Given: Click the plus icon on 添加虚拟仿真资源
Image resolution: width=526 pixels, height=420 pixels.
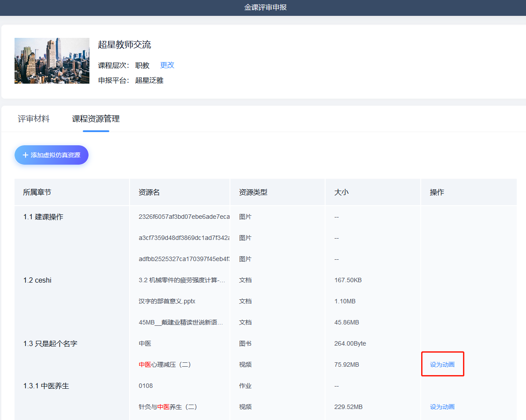Looking at the screenshot, I should 26,155.
